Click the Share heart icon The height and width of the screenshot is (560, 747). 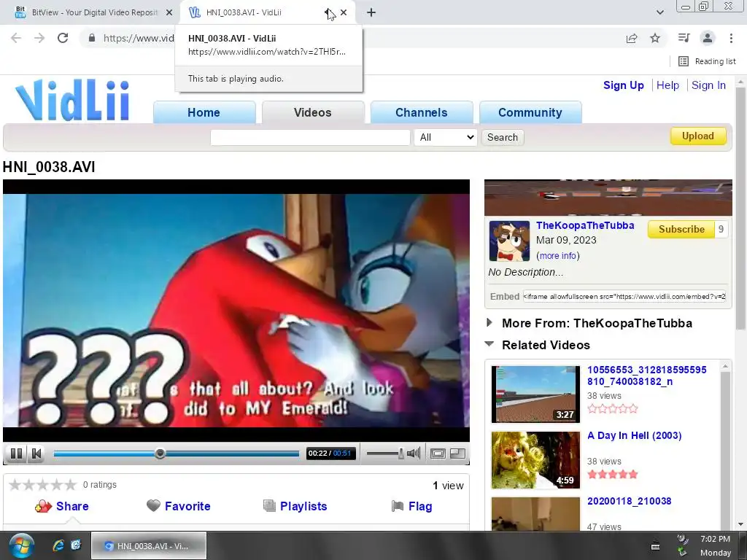43,506
